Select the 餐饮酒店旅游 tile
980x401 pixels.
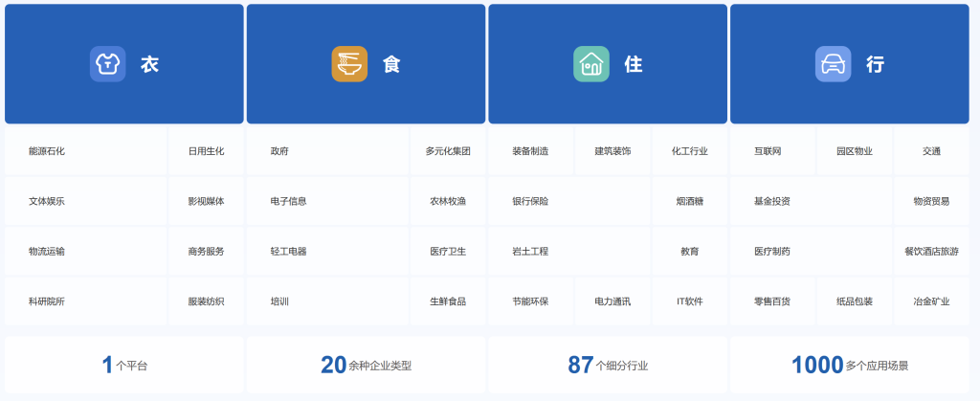pyautogui.click(x=931, y=252)
